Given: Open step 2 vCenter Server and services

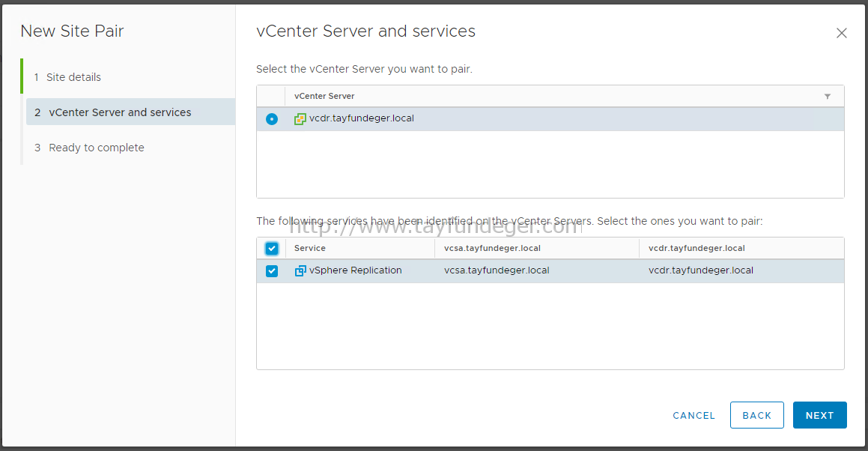Looking at the screenshot, I should tap(130, 112).
